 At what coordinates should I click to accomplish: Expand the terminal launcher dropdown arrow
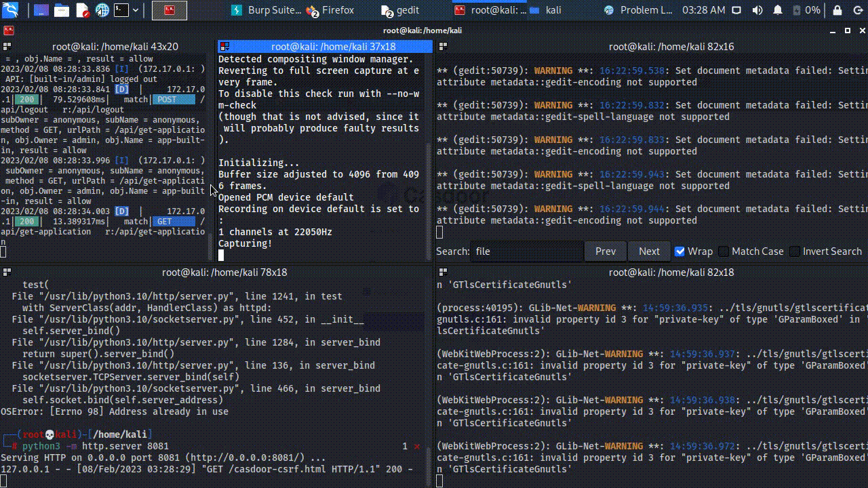tap(136, 10)
